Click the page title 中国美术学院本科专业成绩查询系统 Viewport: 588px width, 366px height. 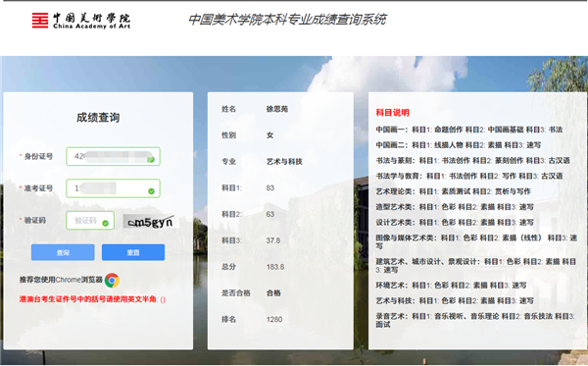(287, 20)
